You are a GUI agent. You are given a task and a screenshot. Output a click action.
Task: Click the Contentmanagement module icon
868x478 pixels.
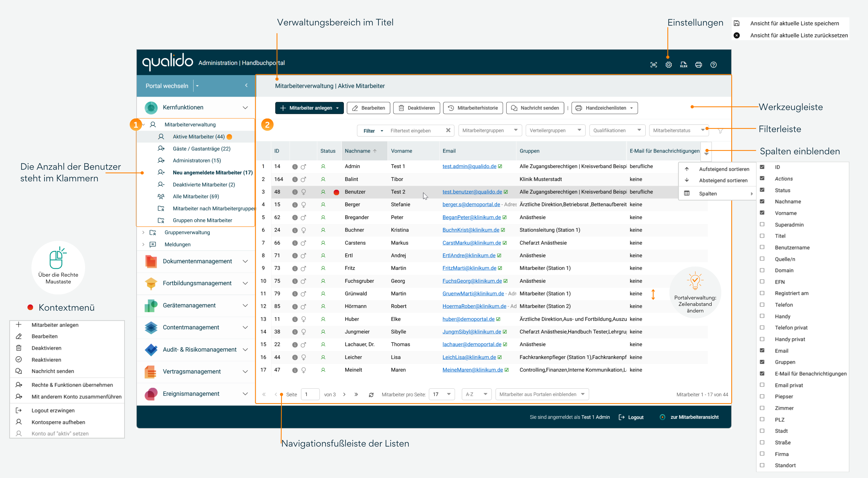(x=151, y=327)
